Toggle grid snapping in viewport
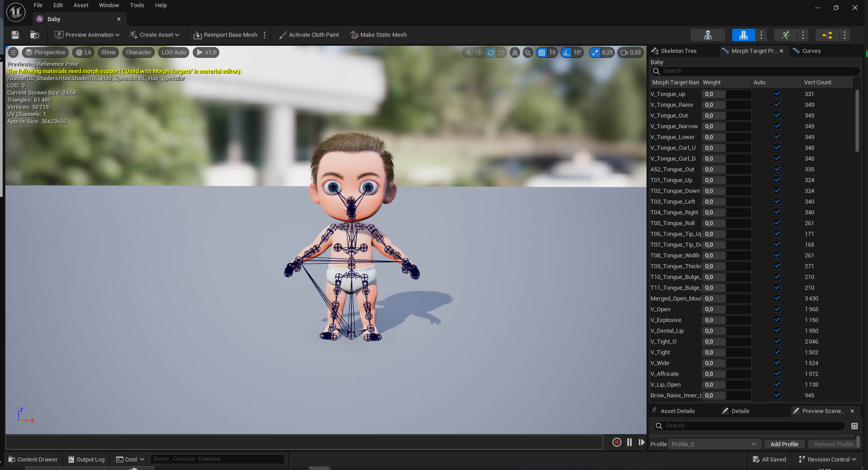868x470 pixels. [542, 52]
